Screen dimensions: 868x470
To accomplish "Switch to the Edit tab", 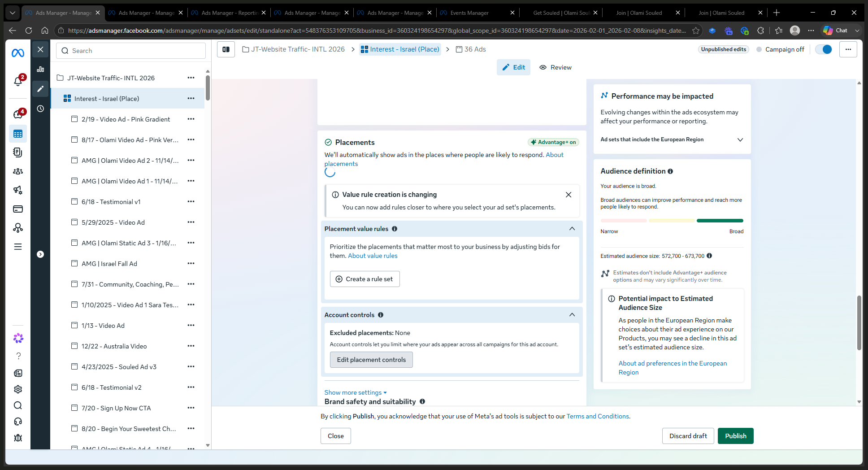I will click(x=513, y=67).
